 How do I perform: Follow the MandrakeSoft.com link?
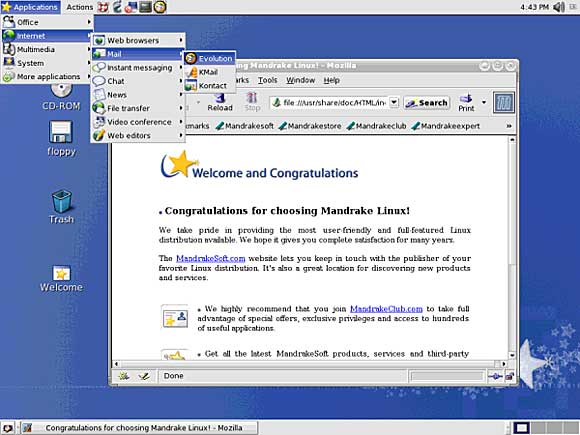(210, 258)
